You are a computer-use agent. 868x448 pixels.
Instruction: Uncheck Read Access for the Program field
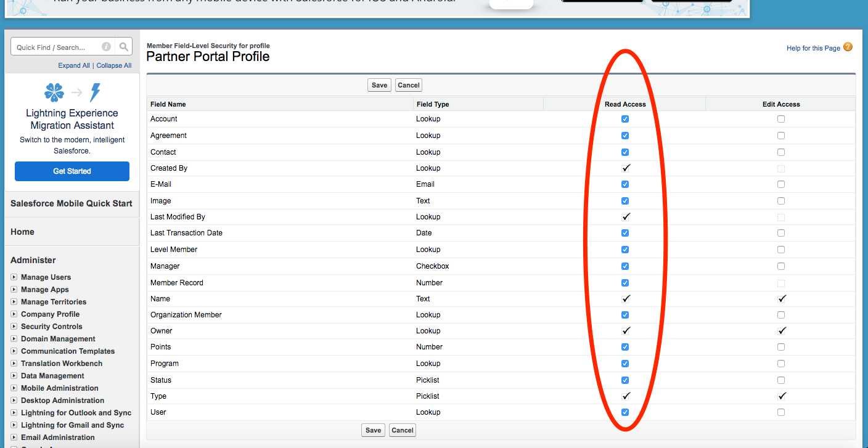tap(625, 364)
